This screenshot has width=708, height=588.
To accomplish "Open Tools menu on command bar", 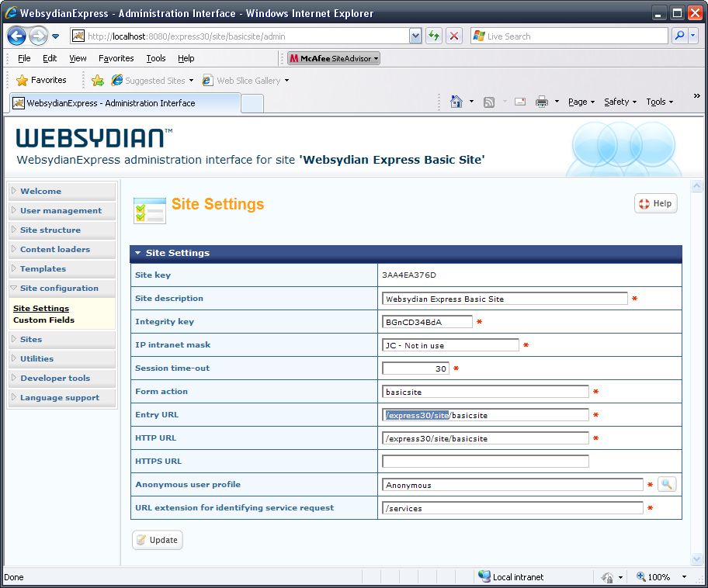I will pos(659,102).
